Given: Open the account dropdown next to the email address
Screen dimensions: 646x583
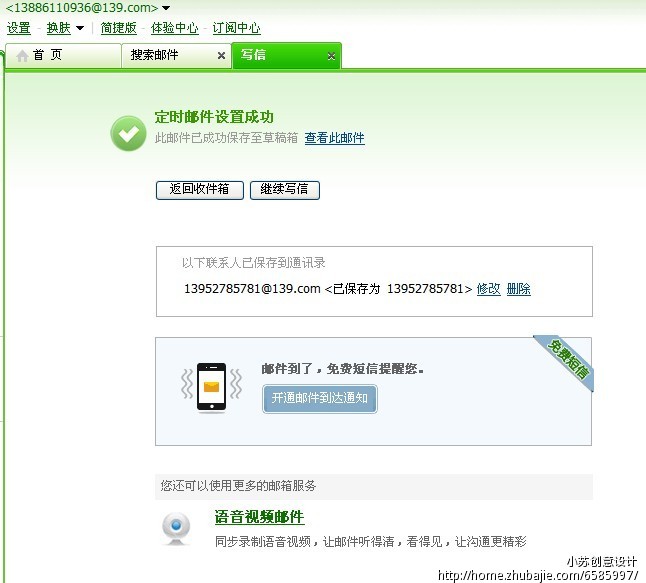Looking at the screenshot, I should [x=166, y=9].
